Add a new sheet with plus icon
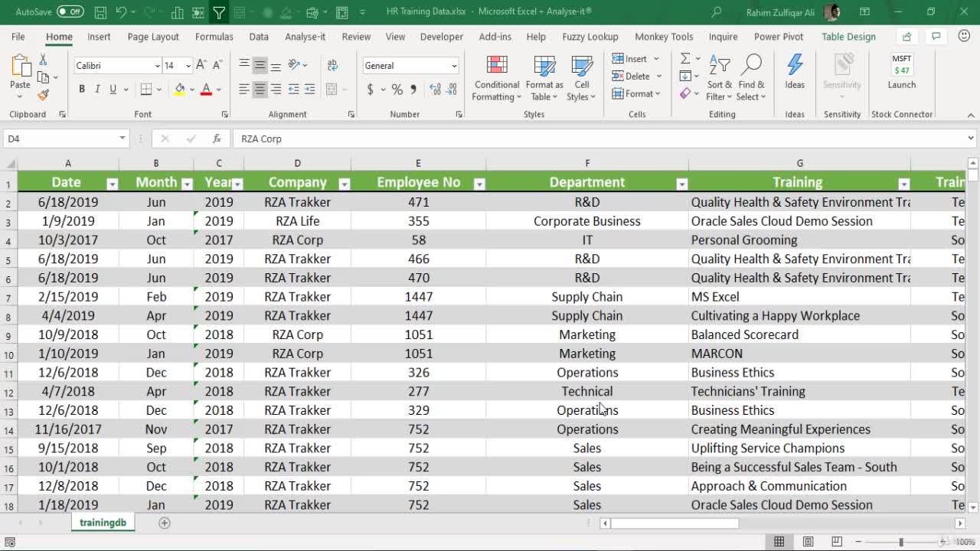980x551 pixels. (x=164, y=523)
